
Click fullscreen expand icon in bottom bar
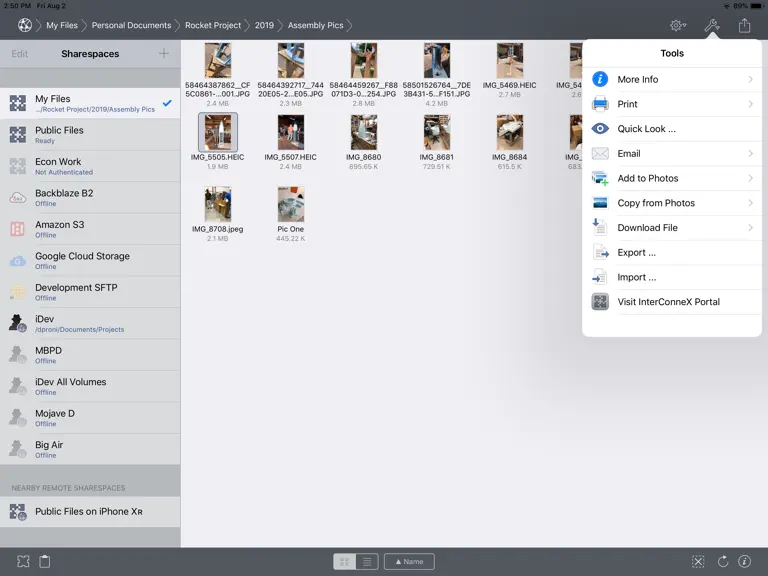(23, 561)
